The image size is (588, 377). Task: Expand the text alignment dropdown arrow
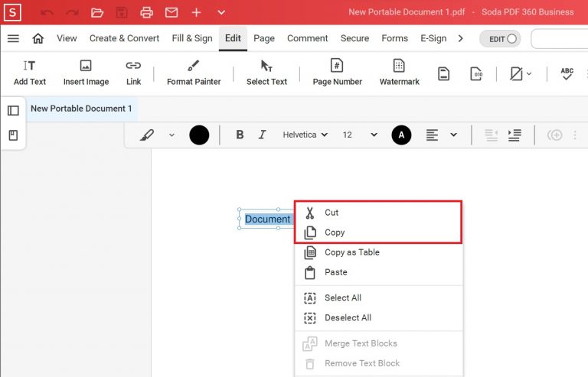(453, 135)
